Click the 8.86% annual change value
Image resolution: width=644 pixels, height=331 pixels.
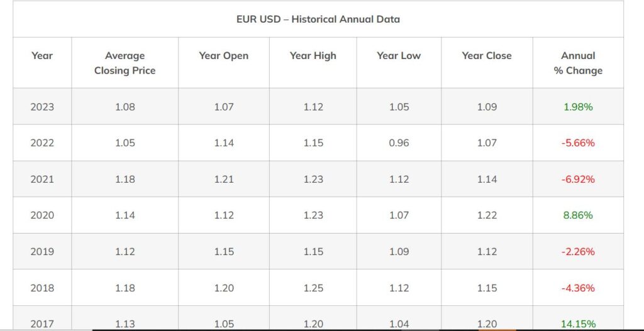[x=578, y=215]
